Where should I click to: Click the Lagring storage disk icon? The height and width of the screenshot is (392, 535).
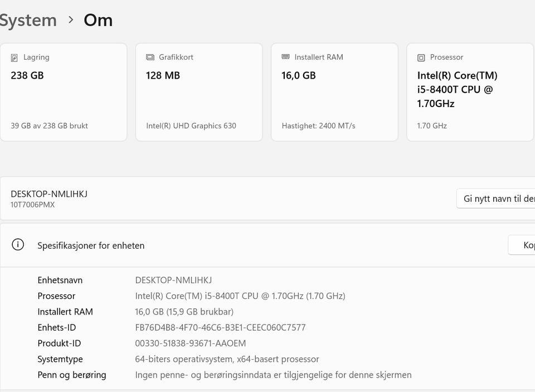[x=14, y=57]
